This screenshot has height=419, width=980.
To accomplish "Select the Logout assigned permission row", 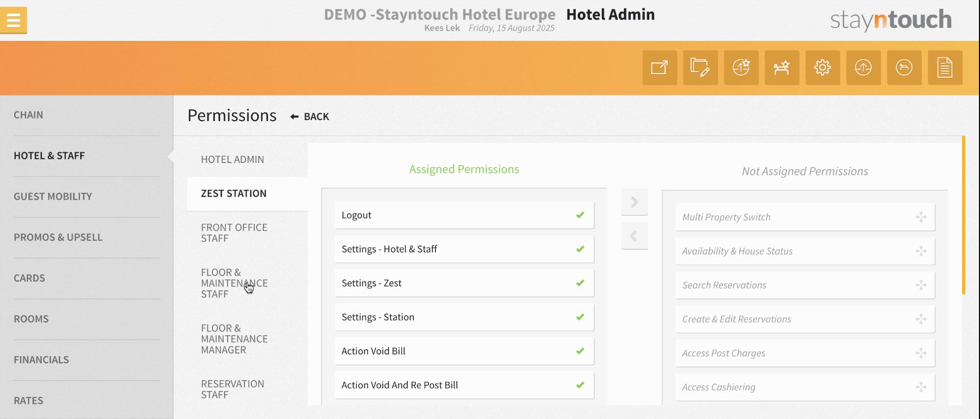I will tap(464, 215).
